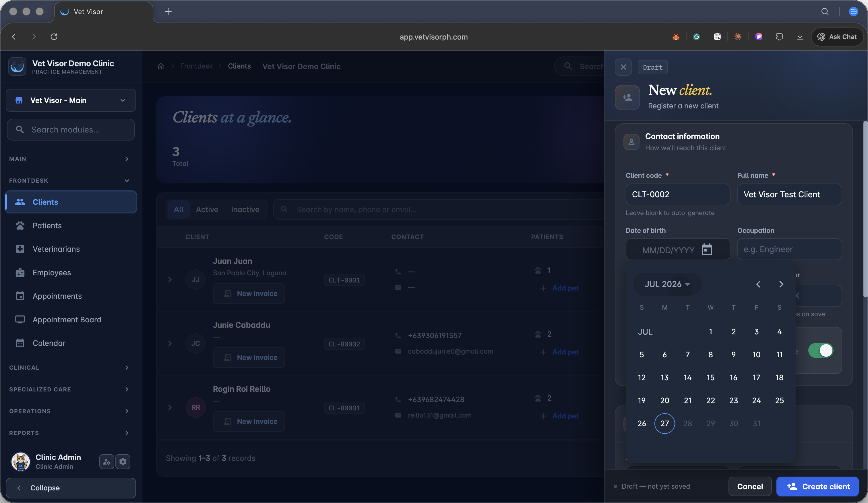Select the Active filter tab
This screenshot has width=868, height=503.
coord(207,210)
